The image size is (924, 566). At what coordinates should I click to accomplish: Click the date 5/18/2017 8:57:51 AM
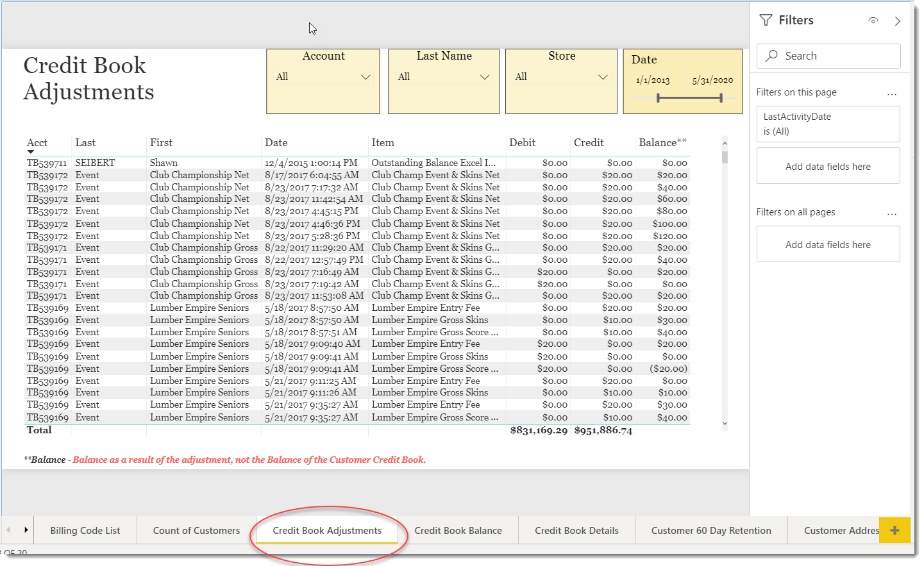click(311, 332)
